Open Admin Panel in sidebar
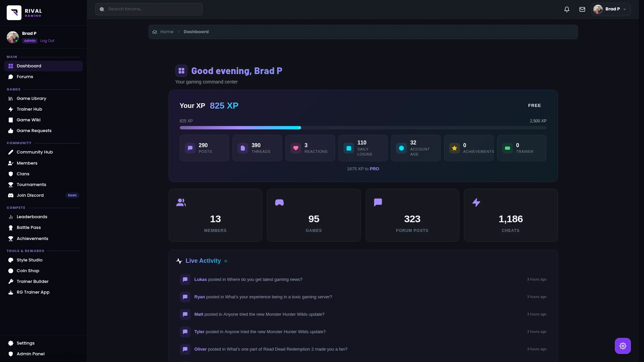644x362 pixels. 31,354
